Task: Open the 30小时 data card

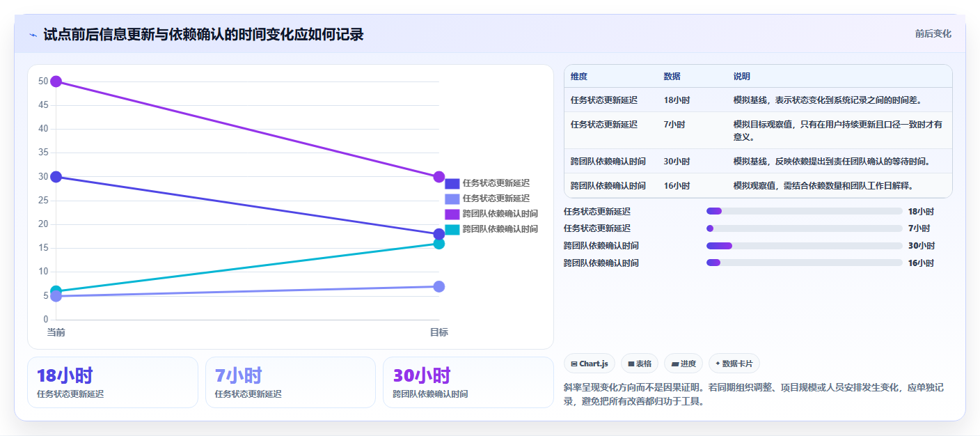Action: (468, 382)
